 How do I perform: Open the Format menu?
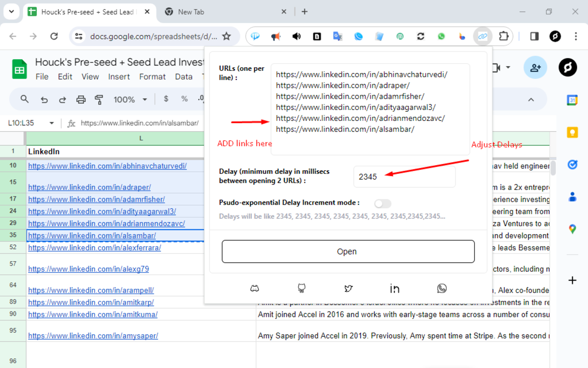point(153,77)
